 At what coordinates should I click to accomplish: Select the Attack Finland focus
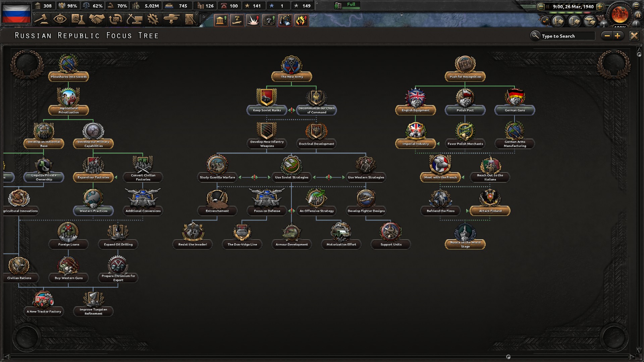pyautogui.click(x=490, y=211)
